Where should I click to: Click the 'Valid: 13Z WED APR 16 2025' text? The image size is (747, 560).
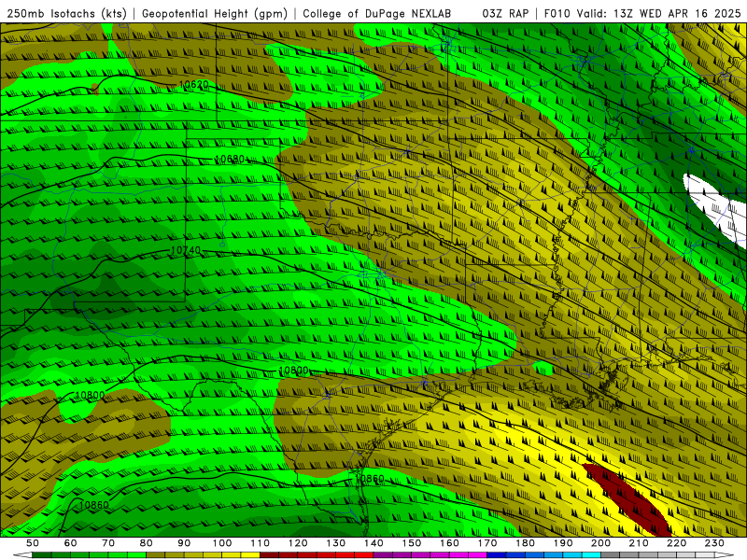659,14
